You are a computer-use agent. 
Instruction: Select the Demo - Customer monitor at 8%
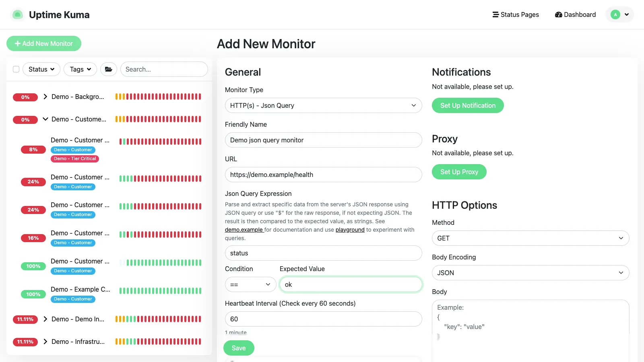pos(80,140)
